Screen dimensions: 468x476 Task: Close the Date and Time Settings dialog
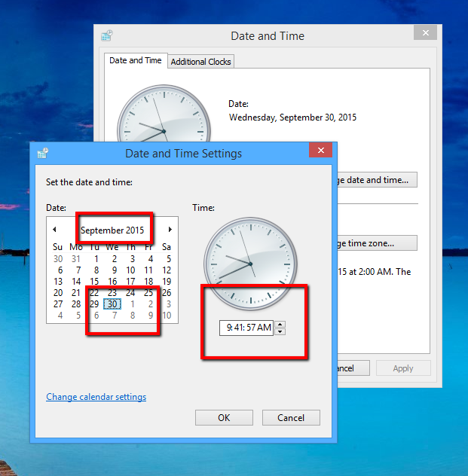click(x=321, y=150)
